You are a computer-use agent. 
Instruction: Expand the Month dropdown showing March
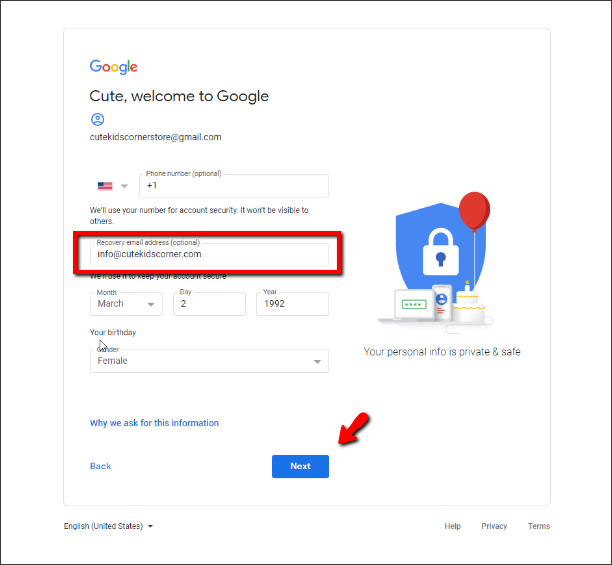126,304
